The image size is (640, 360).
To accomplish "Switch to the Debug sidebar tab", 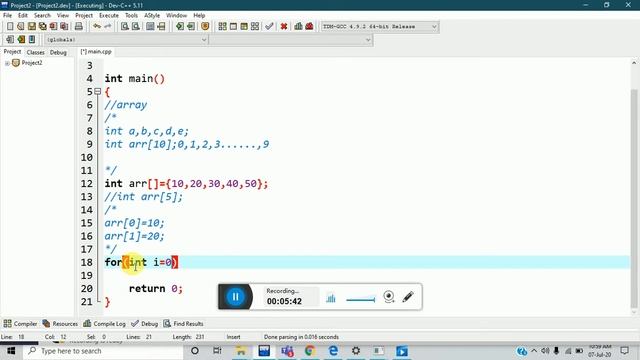I will (x=58, y=52).
